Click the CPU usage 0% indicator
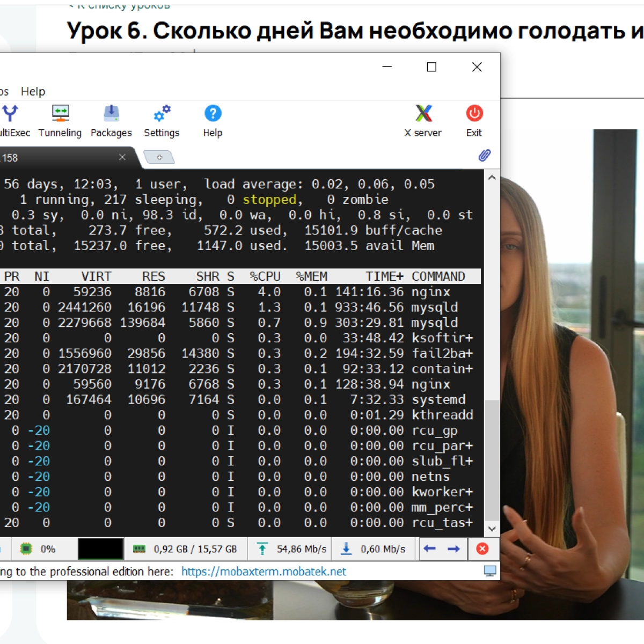This screenshot has height=644, width=644. 38,549
